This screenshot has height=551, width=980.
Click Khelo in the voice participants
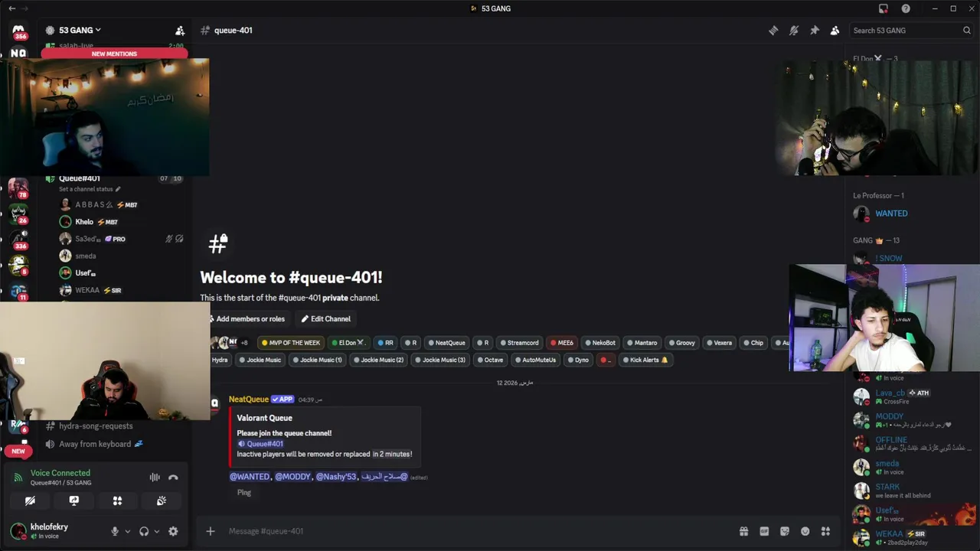[x=84, y=222]
